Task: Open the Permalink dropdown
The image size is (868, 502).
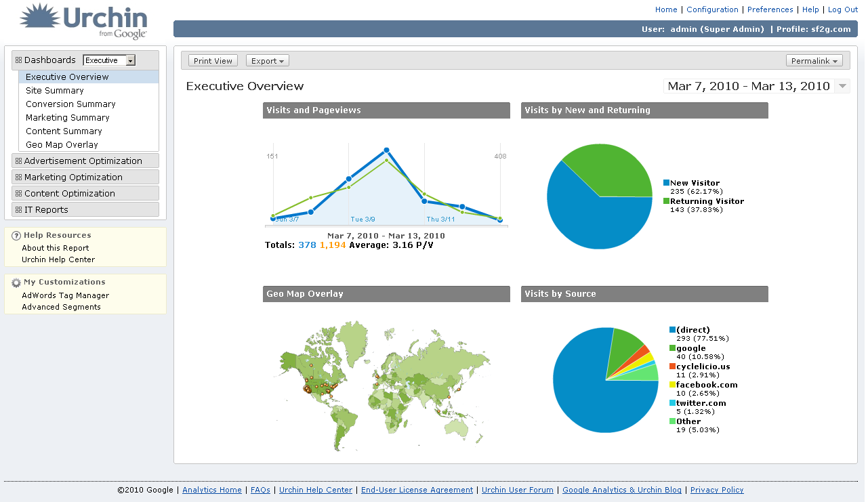Action: 814,61
